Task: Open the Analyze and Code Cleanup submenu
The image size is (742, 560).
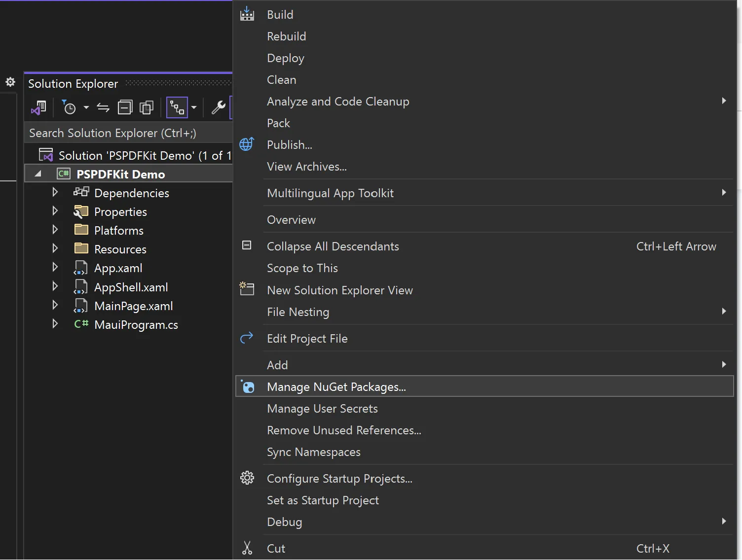Action: [338, 101]
